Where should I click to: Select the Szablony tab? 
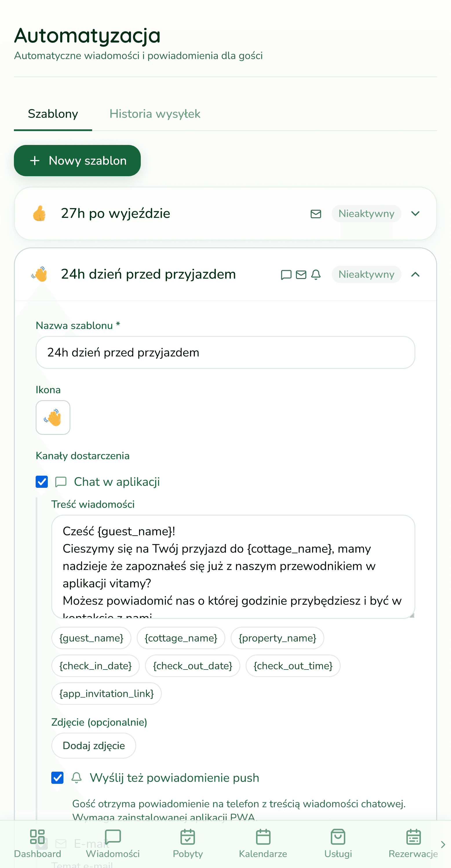tap(53, 113)
